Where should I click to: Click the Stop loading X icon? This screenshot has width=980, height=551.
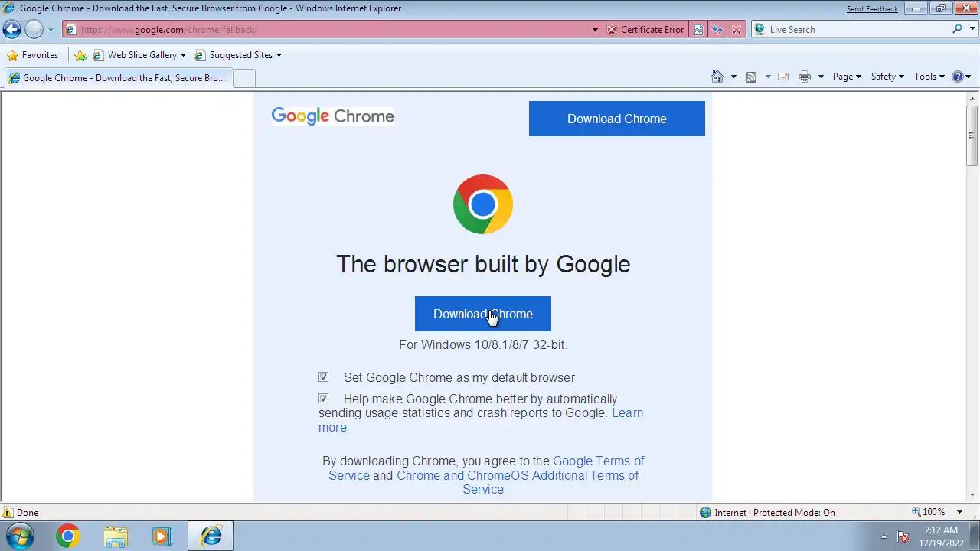(x=737, y=30)
